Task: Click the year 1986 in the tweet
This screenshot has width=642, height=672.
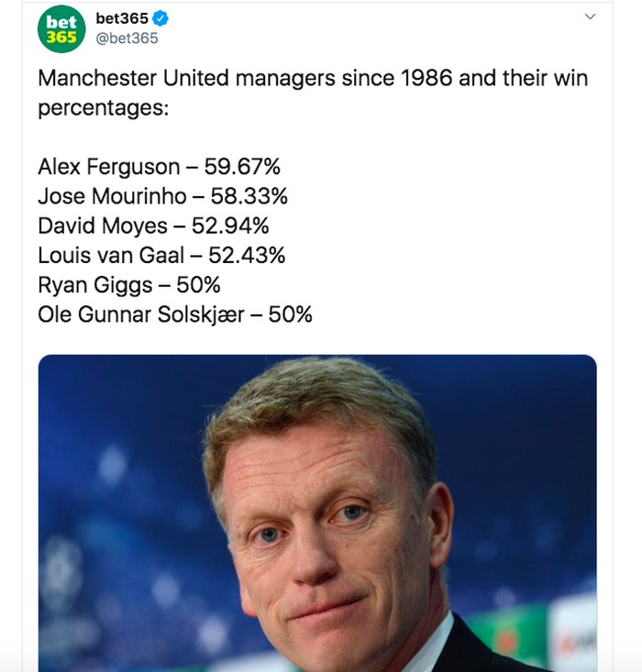Action: coord(426,78)
